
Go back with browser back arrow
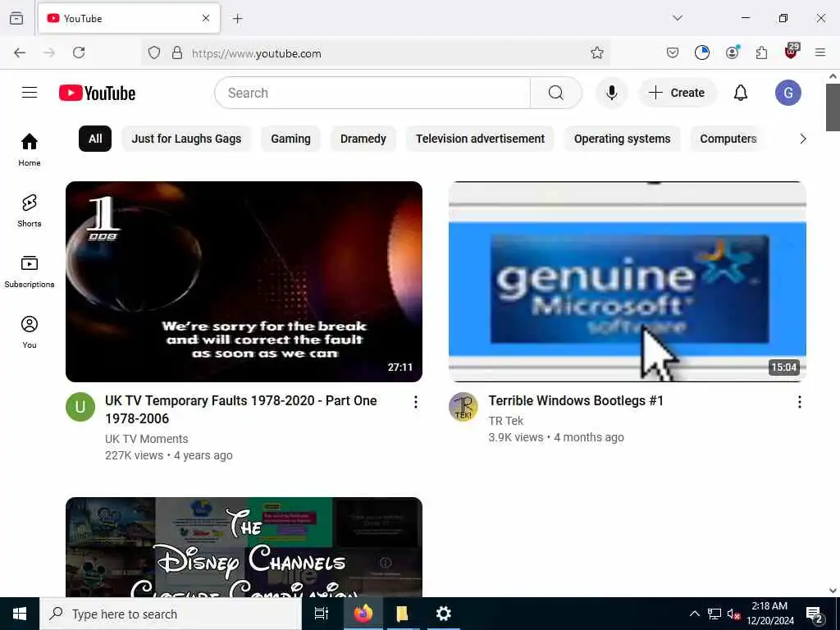[20, 52]
